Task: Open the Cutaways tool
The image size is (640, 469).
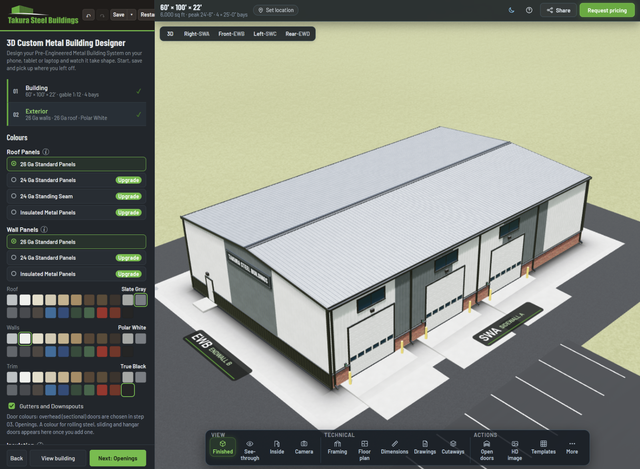Action: 453,448
